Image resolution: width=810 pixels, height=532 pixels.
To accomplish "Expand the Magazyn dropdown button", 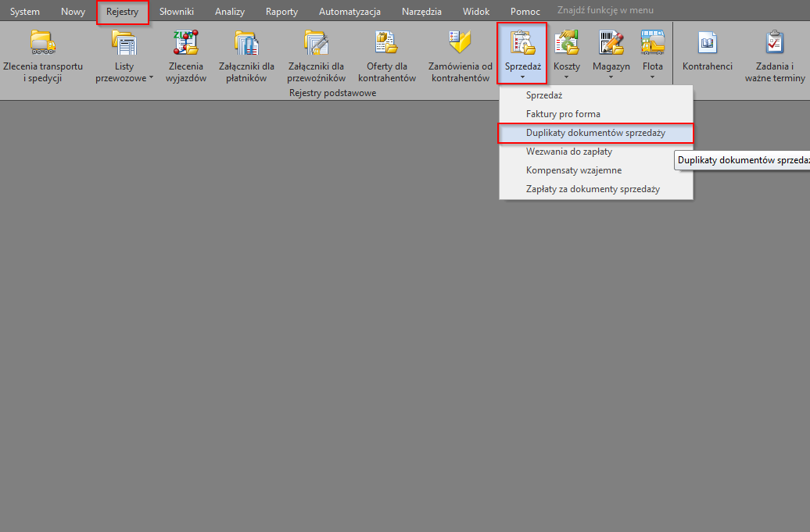I will tap(611, 53).
